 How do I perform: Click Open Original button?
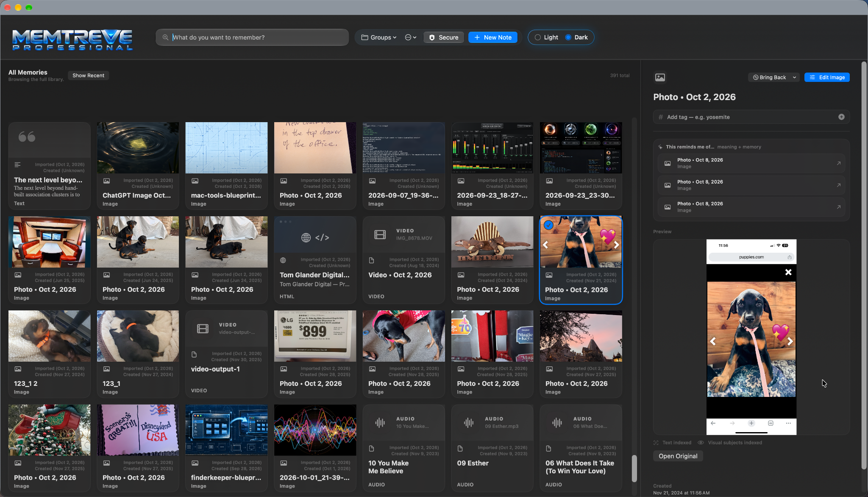(678, 456)
